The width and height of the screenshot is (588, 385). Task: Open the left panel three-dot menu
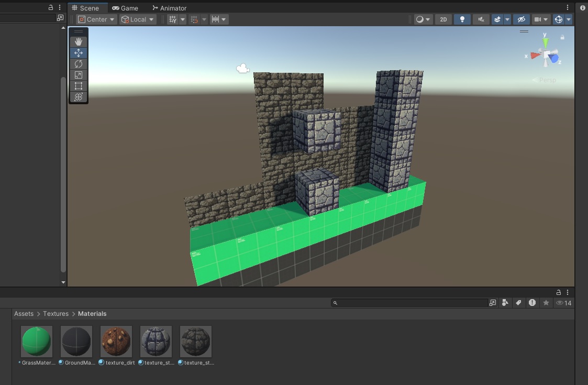click(60, 7)
